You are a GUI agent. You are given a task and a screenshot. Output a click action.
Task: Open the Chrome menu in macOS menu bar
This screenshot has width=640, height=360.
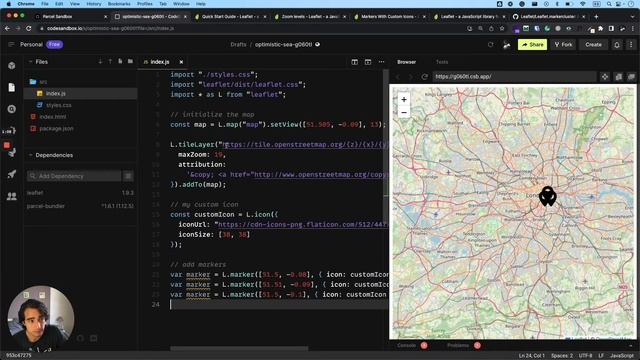point(26,4)
